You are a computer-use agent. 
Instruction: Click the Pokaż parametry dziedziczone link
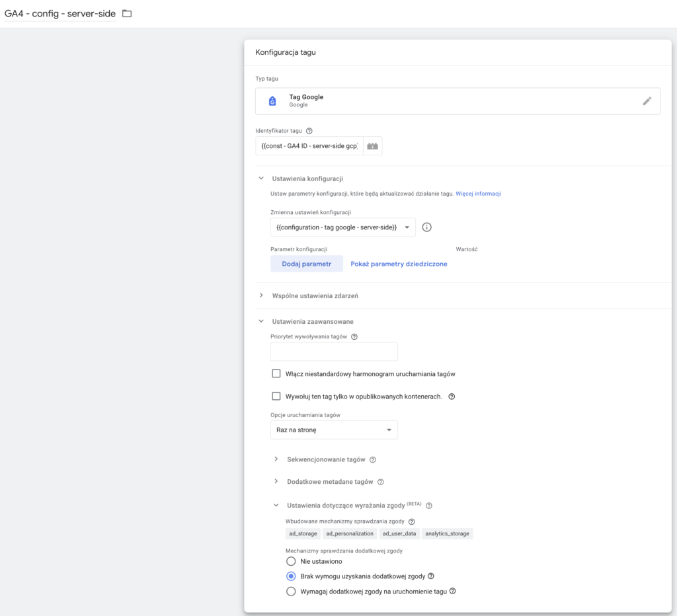point(399,264)
